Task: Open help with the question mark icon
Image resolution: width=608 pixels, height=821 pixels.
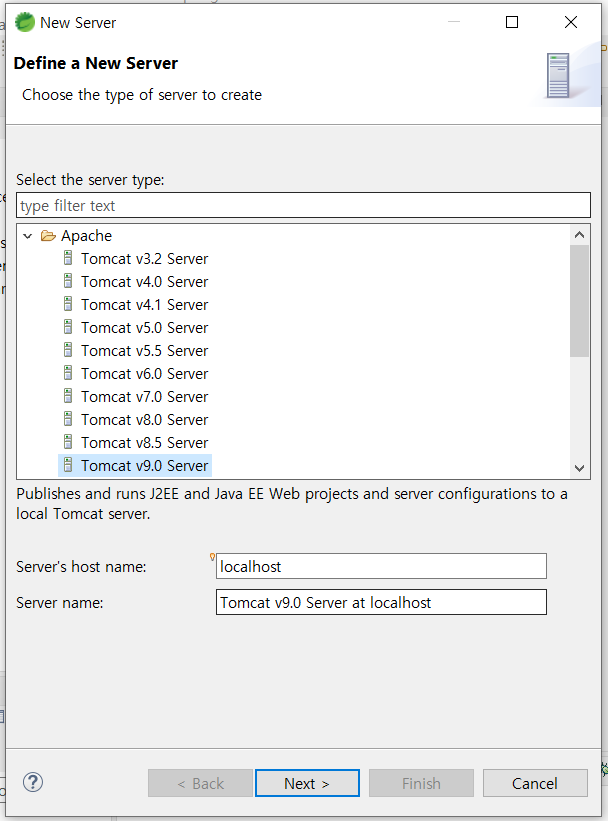Action: (x=33, y=783)
